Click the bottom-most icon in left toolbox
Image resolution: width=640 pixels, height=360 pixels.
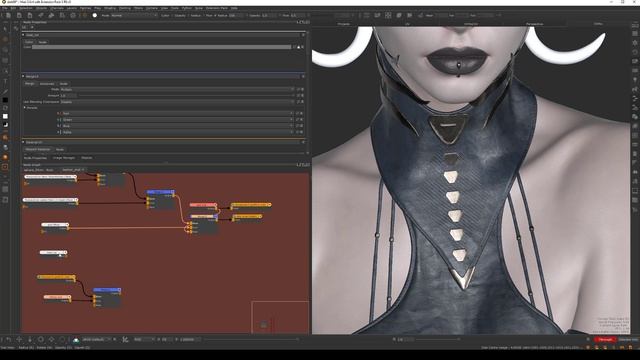tap(5, 200)
